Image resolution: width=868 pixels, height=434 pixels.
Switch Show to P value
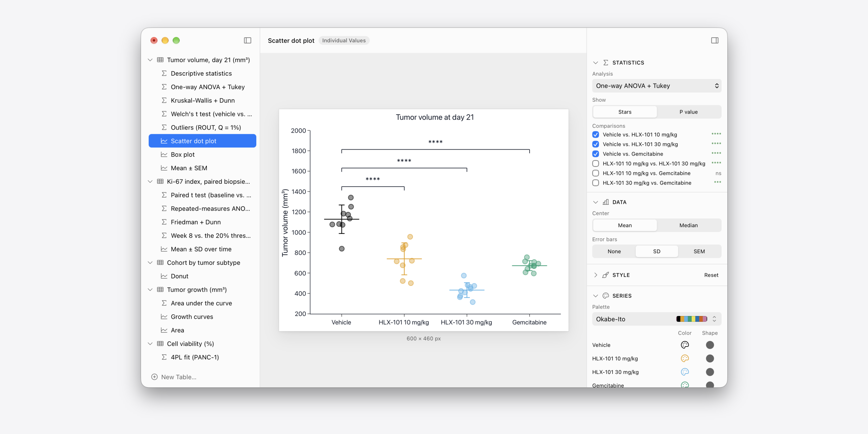tap(689, 112)
